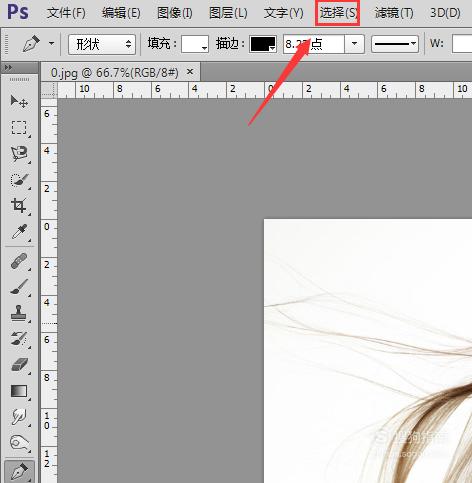472x483 pixels.
Task: Select the Move tool
Action: pos(19,101)
